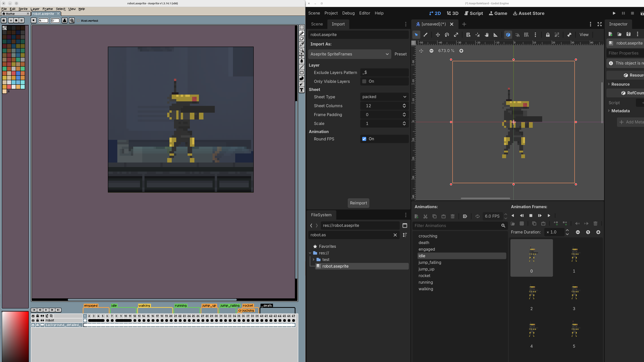Switch to the Scene tab in Godot dock

pos(317,24)
